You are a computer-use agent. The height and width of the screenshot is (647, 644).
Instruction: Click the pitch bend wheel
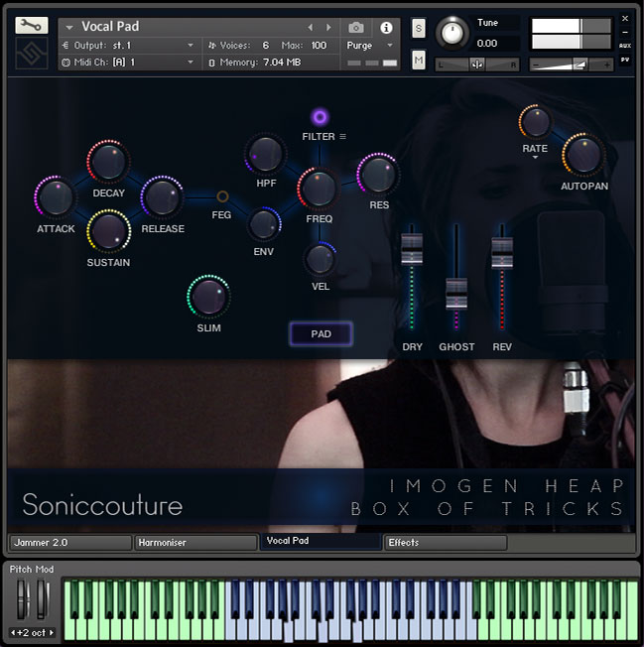[x=23, y=599]
